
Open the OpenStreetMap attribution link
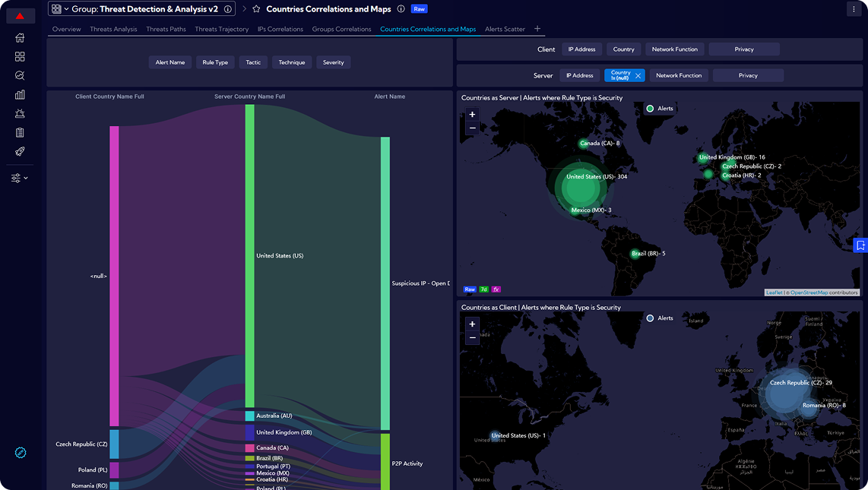click(809, 292)
